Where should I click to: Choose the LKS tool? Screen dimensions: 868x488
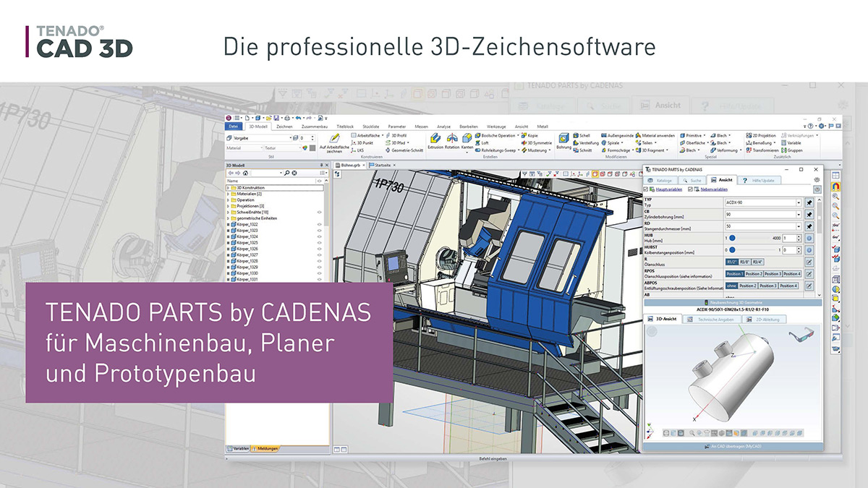tap(357, 150)
